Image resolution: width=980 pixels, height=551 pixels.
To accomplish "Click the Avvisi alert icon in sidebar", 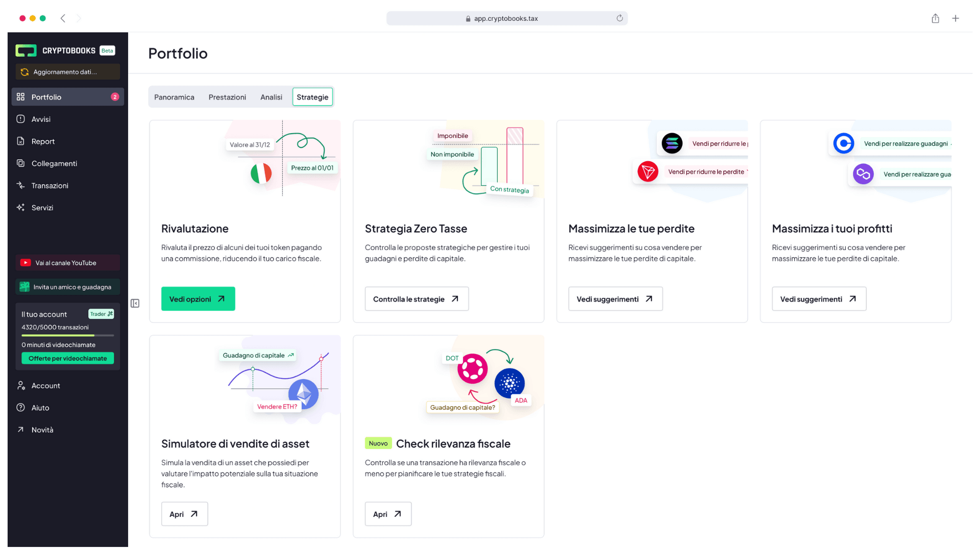I will pos(20,119).
